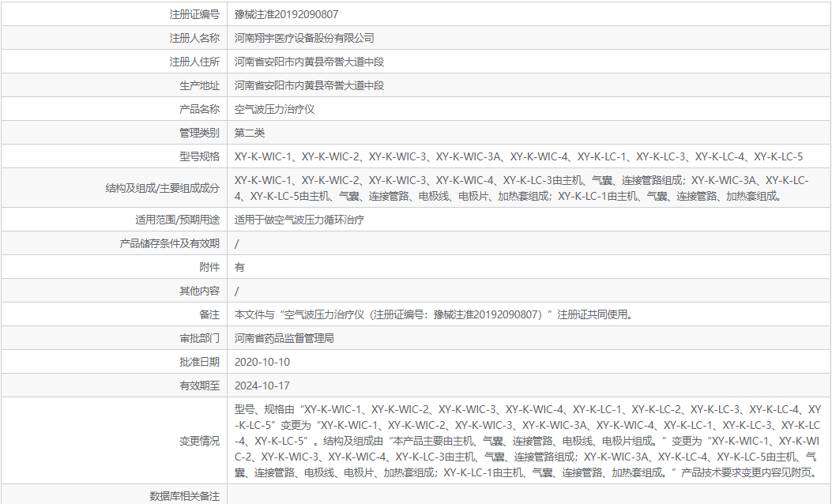Select the 生产地址 label
Screen dimensions: 832x504
pyautogui.click(x=199, y=85)
